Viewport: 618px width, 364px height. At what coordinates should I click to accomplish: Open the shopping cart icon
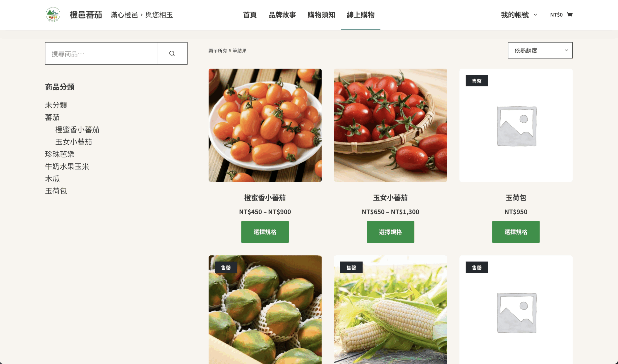click(x=569, y=15)
